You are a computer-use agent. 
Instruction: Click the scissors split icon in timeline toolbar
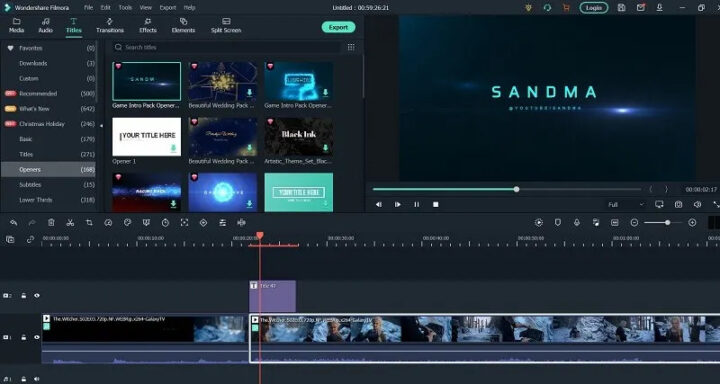click(x=70, y=223)
